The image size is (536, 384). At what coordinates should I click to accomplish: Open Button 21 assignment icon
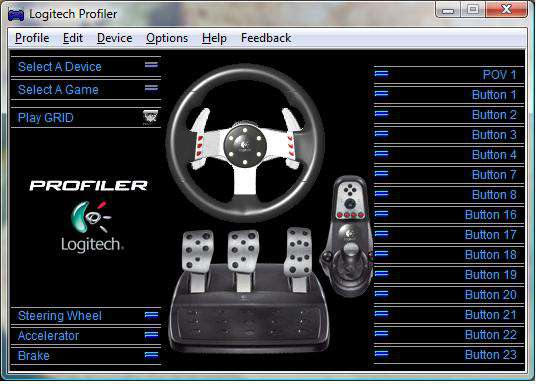[x=381, y=314]
